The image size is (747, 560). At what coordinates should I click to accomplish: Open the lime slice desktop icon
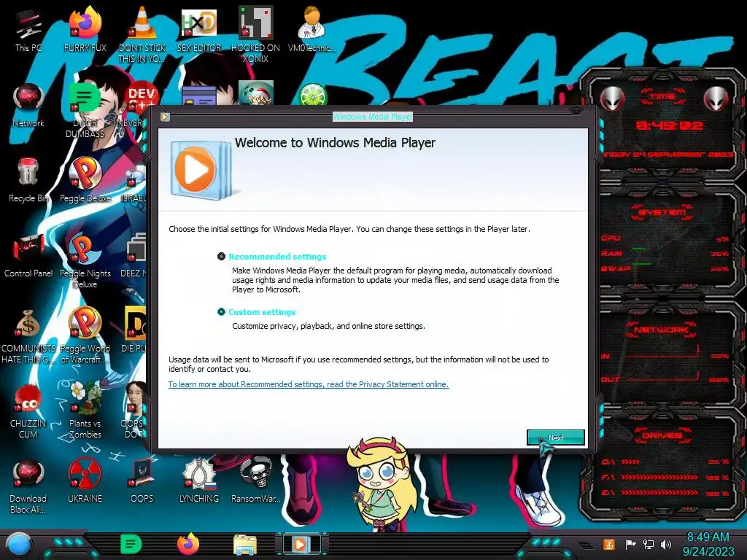[312, 95]
